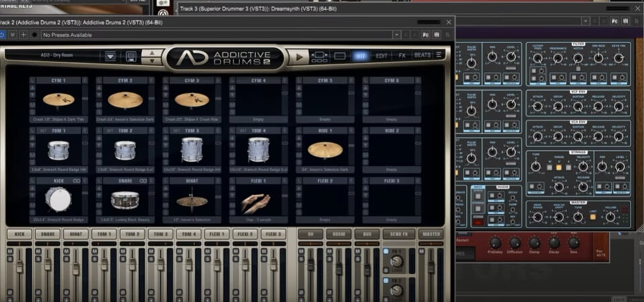
Task: Select the TOM 1 drum image
Action: pyautogui.click(x=58, y=150)
